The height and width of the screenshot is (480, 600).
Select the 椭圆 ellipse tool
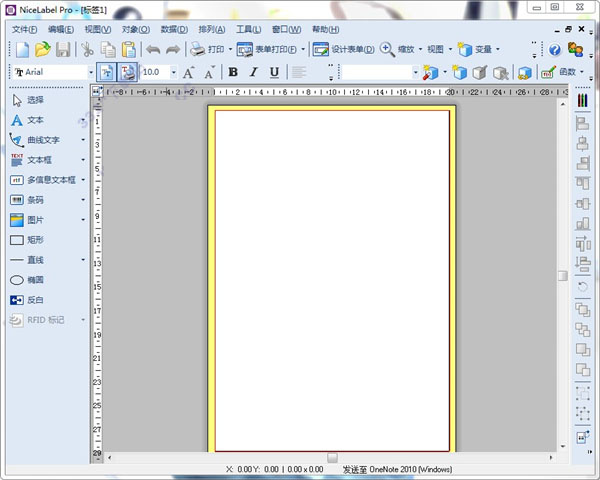[35, 280]
